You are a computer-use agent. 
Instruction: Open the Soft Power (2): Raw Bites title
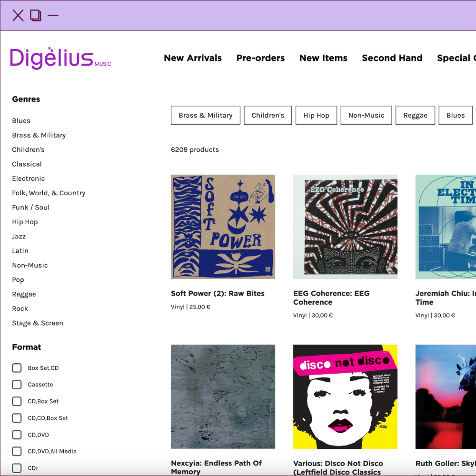218,294
